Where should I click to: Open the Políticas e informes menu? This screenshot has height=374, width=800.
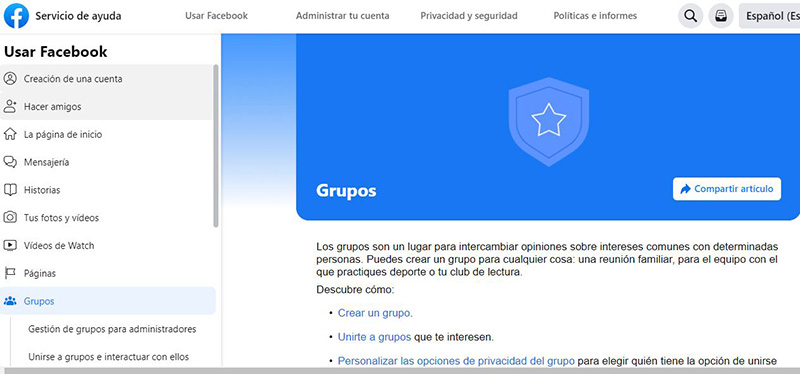coord(595,16)
